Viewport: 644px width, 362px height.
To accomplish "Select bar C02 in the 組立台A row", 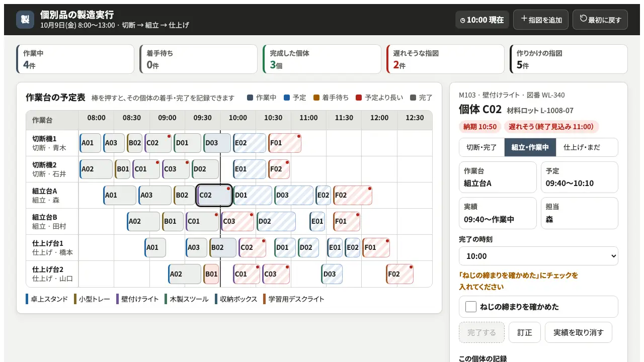I will 214,195.
